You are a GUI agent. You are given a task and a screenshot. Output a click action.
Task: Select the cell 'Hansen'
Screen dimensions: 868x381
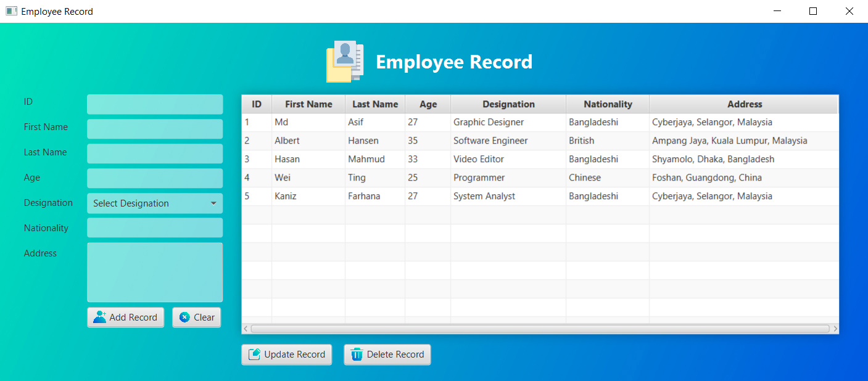coord(375,141)
